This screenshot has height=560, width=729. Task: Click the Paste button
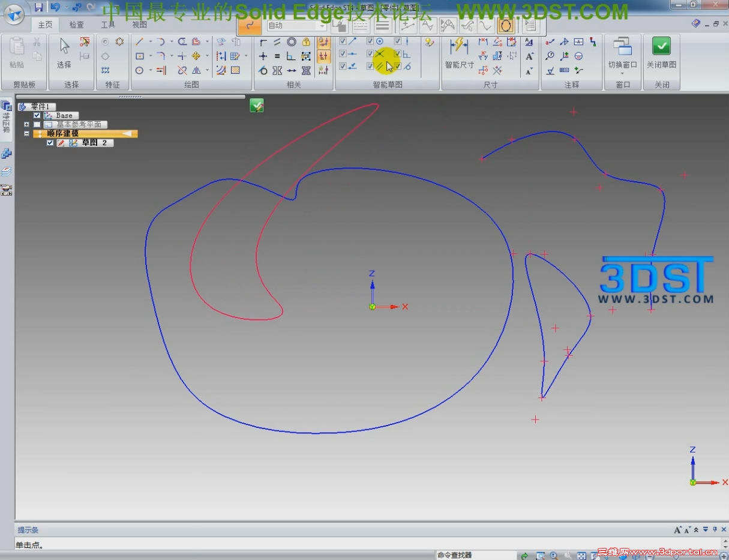point(17,53)
